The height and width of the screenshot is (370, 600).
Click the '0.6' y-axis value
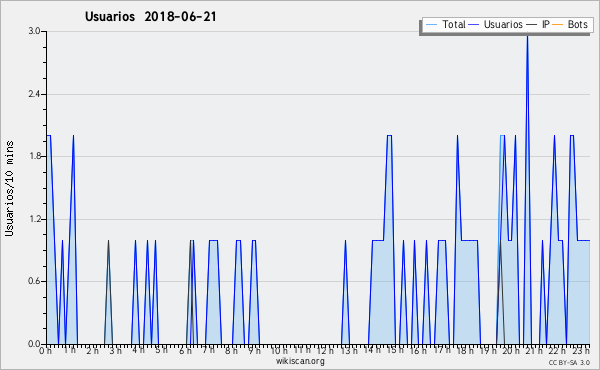(x=34, y=281)
